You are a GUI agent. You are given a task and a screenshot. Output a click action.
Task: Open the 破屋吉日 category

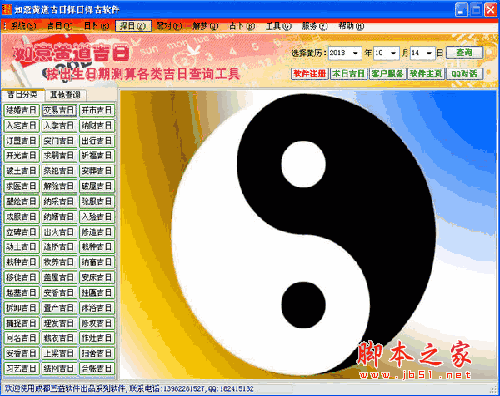[x=97, y=186]
